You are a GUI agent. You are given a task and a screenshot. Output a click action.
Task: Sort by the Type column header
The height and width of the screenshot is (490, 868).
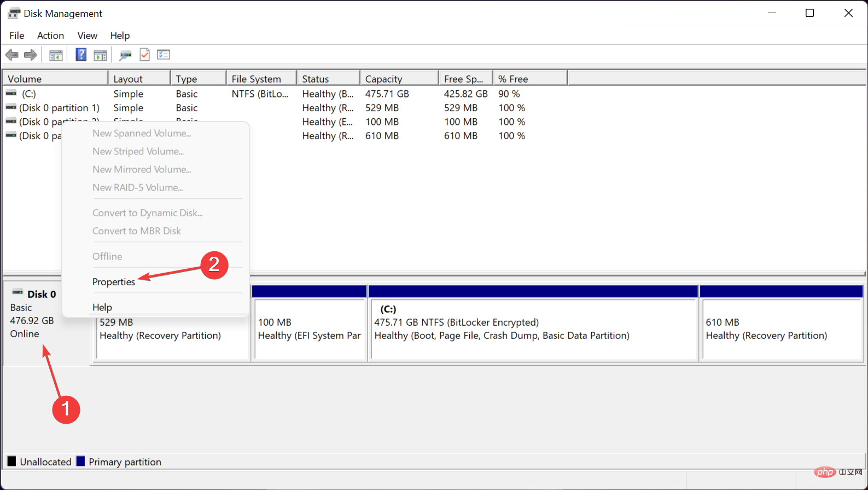point(199,79)
